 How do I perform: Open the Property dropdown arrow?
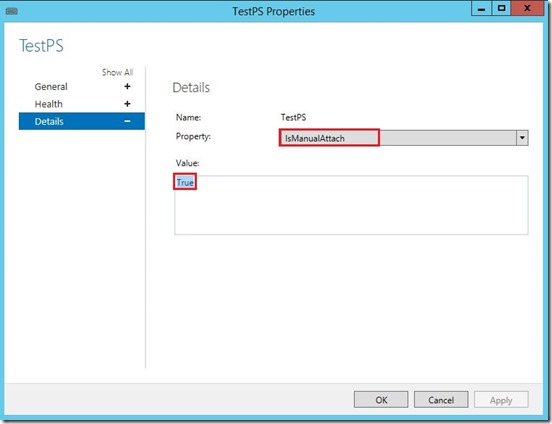click(x=522, y=138)
